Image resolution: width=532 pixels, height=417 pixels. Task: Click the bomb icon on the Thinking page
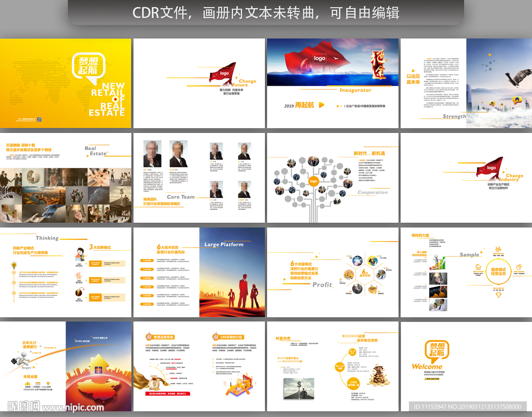coord(79,292)
